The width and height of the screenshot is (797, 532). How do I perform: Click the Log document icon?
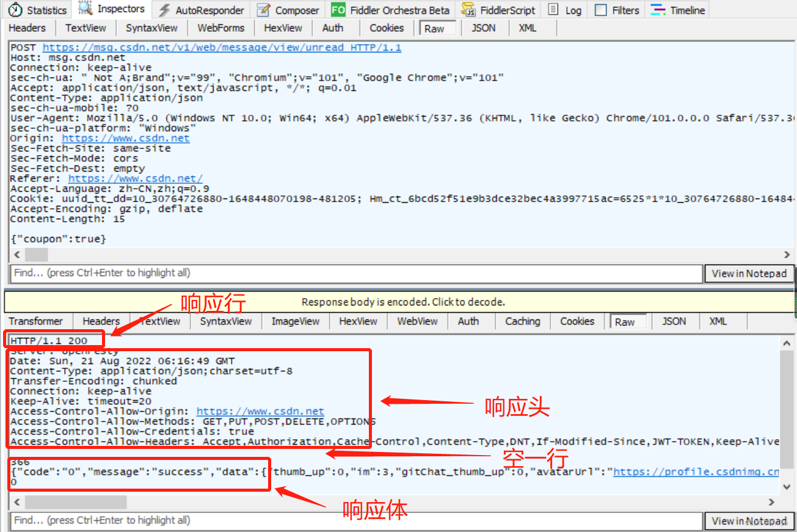553,10
